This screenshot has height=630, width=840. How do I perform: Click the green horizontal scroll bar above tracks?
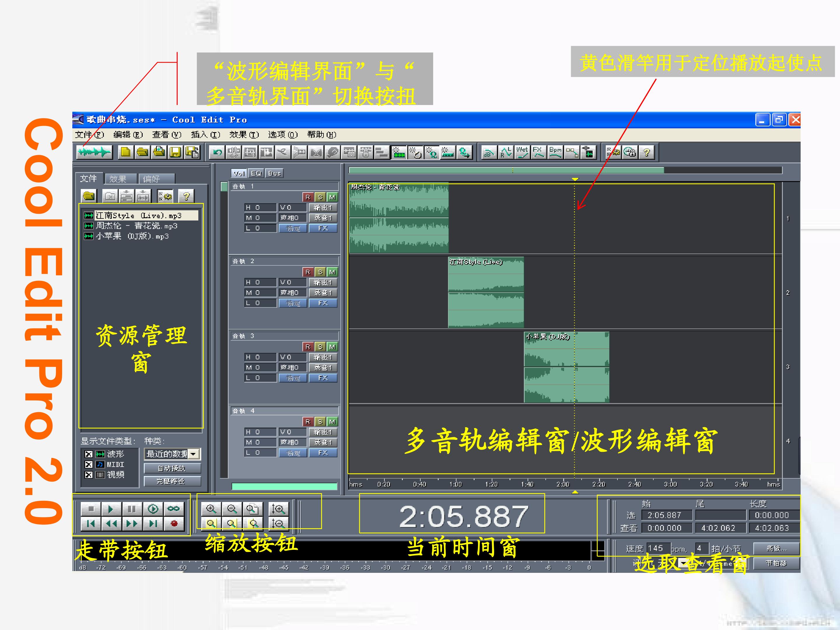click(x=506, y=170)
